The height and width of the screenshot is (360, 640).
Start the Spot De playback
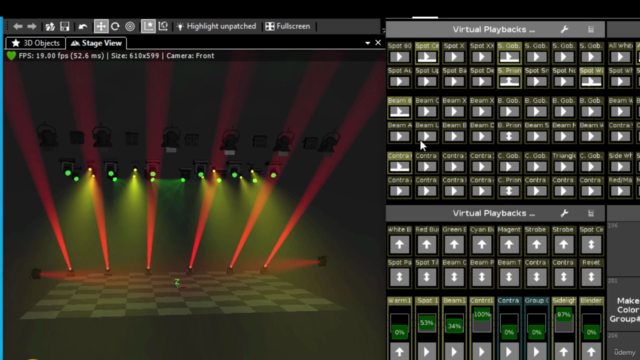482,81
